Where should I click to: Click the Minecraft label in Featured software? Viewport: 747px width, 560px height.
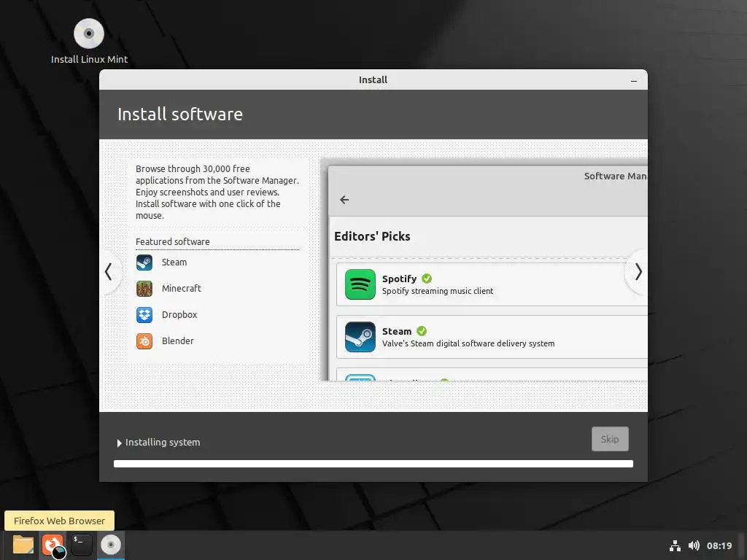click(x=182, y=289)
